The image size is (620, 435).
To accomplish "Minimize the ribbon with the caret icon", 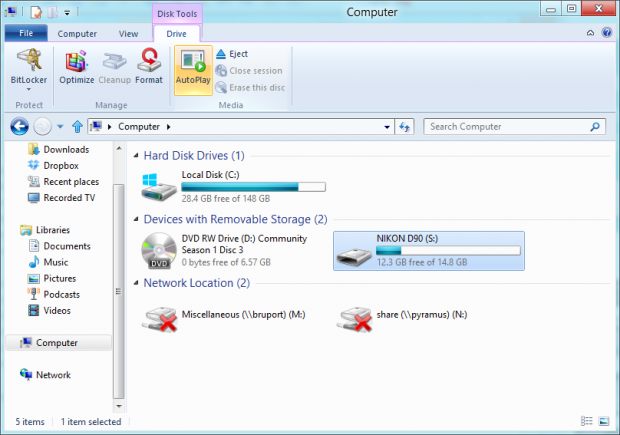I will (x=590, y=33).
